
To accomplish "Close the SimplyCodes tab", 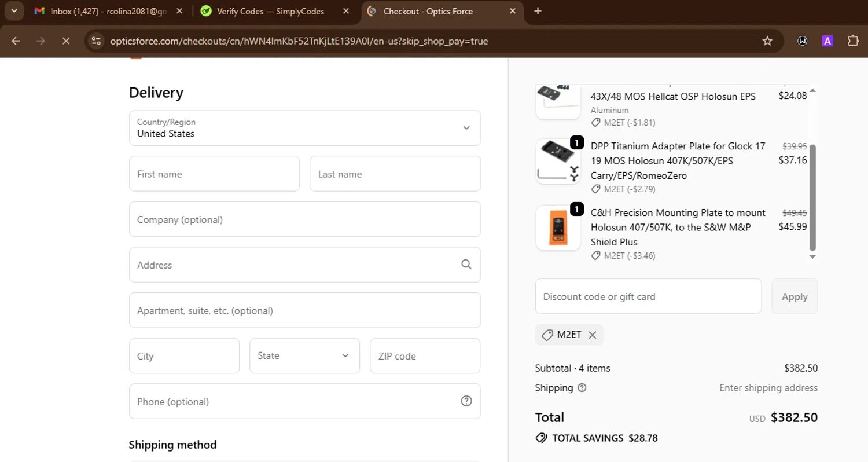I will pos(346,11).
